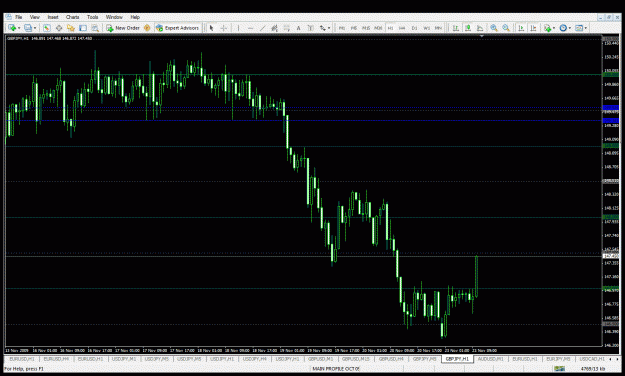This screenshot has height=376, width=625.
Task: Select the Cursor pointer tool
Action: click(x=212, y=28)
